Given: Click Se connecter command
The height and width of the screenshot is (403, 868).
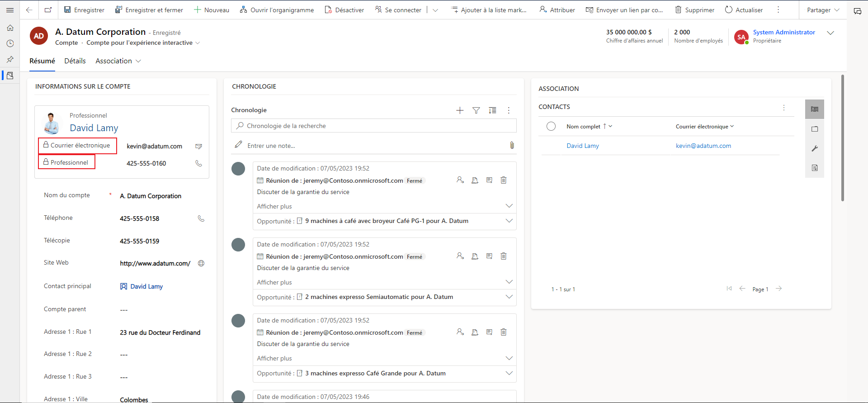Looking at the screenshot, I should (x=398, y=10).
